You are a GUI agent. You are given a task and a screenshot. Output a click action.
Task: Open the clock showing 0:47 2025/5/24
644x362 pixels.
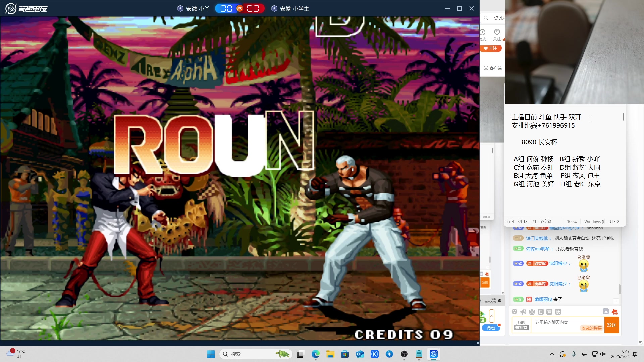point(621,354)
